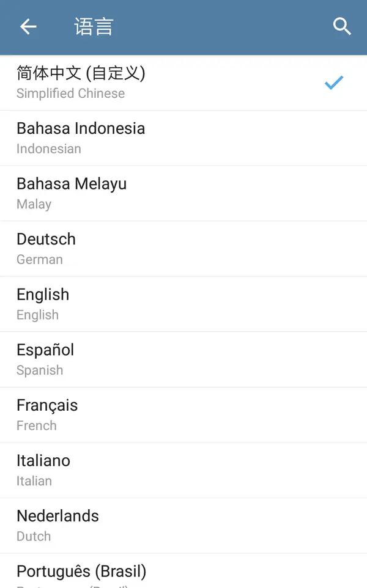
Task: Switch language to Bahasa Melayu
Action: (x=72, y=184)
